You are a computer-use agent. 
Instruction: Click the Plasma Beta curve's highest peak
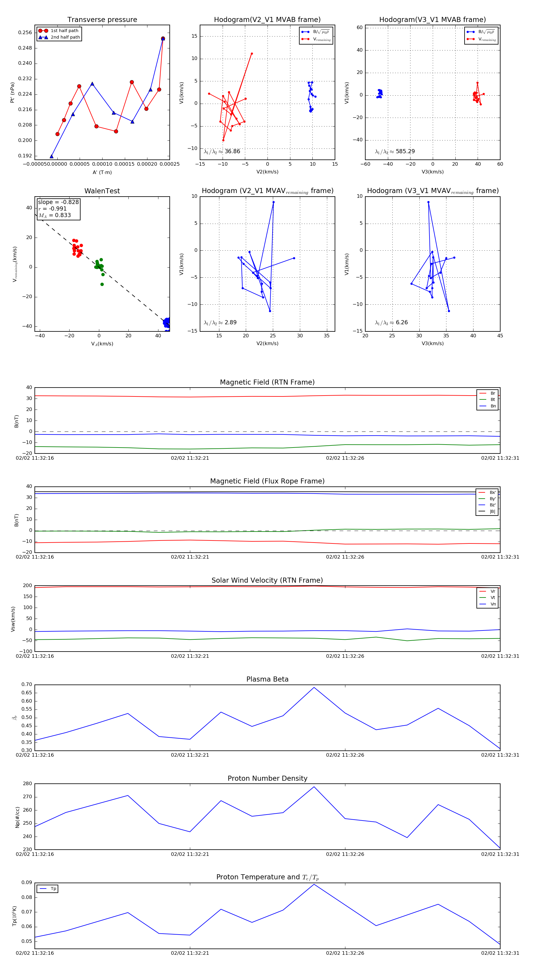(x=314, y=687)
